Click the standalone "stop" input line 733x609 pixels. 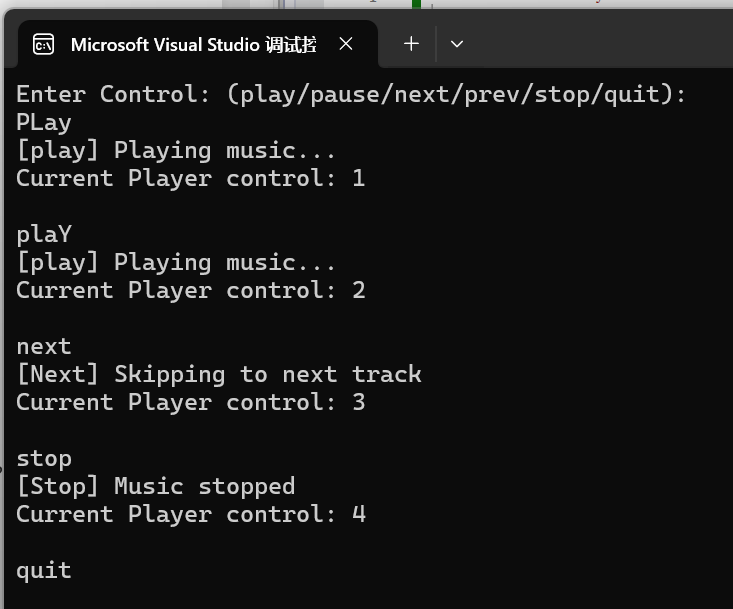coord(44,458)
